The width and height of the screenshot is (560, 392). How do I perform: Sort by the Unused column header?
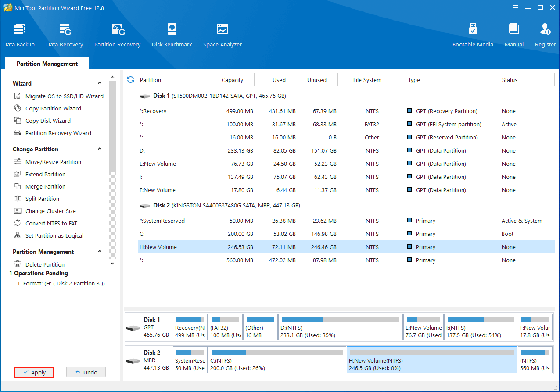click(x=317, y=80)
